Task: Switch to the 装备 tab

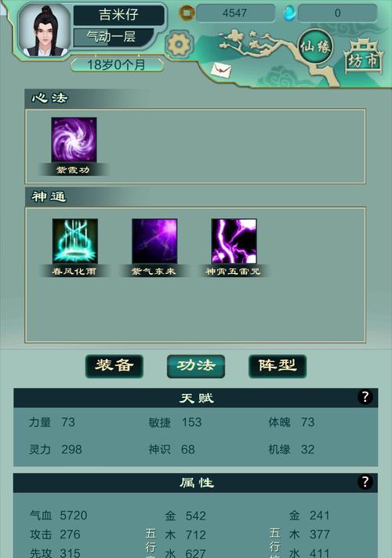Action: (114, 367)
